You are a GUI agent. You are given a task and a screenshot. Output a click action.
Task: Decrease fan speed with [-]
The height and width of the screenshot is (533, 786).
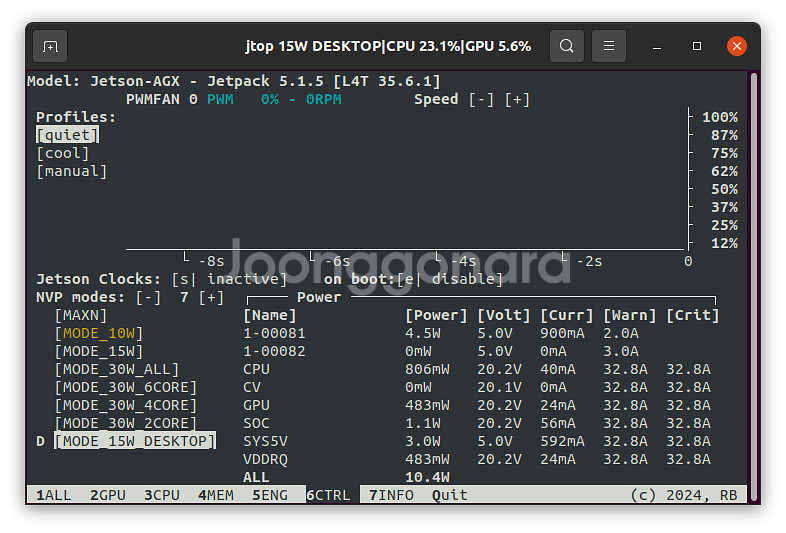[481, 99]
